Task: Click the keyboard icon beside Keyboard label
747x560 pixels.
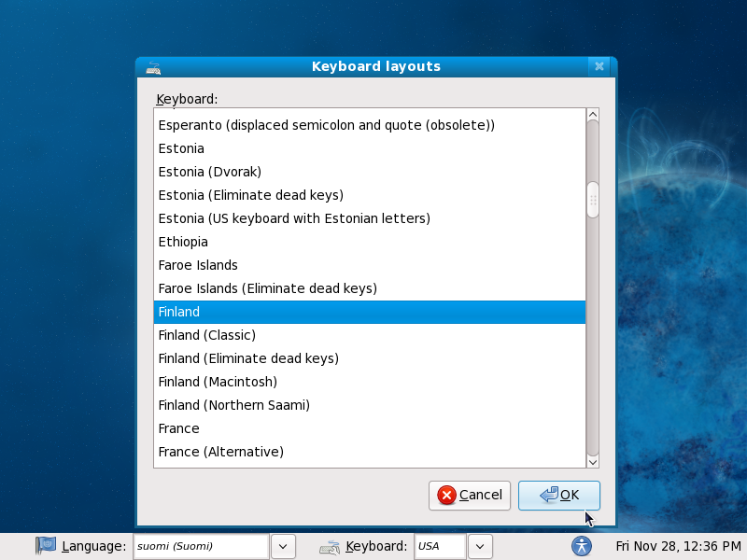Action: point(330,547)
